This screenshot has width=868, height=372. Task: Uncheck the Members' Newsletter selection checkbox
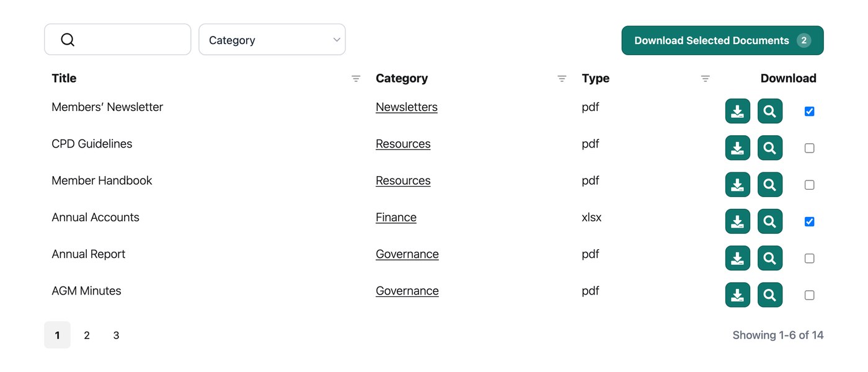tap(809, 112)
